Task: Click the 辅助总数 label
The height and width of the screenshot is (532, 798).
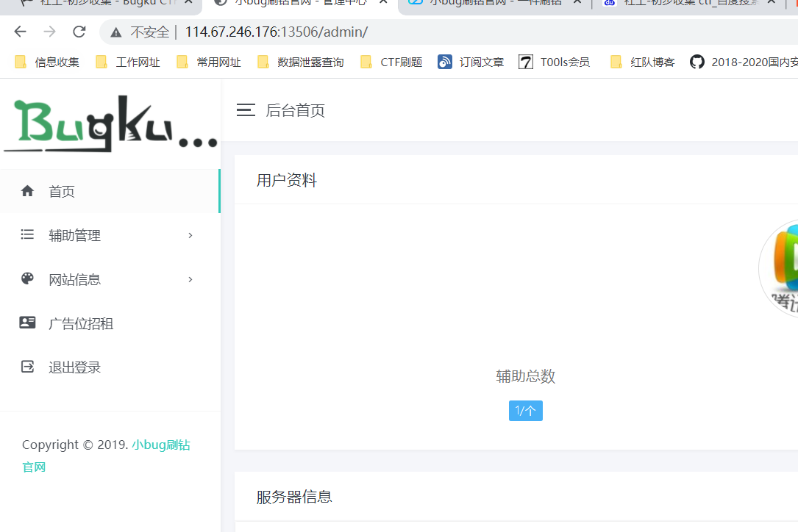Action: pos(526,376)
